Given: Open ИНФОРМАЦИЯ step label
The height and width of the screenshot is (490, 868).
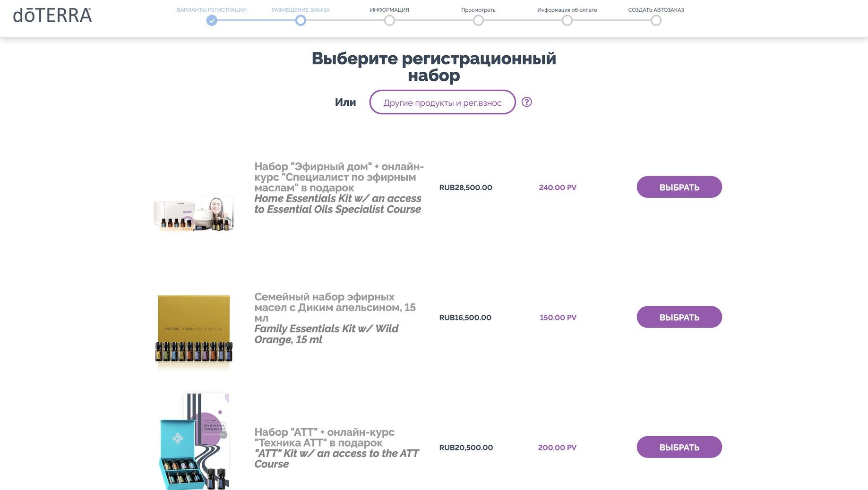Looking at the screenshot, I should pyautogui.click(x=389, y=10).
